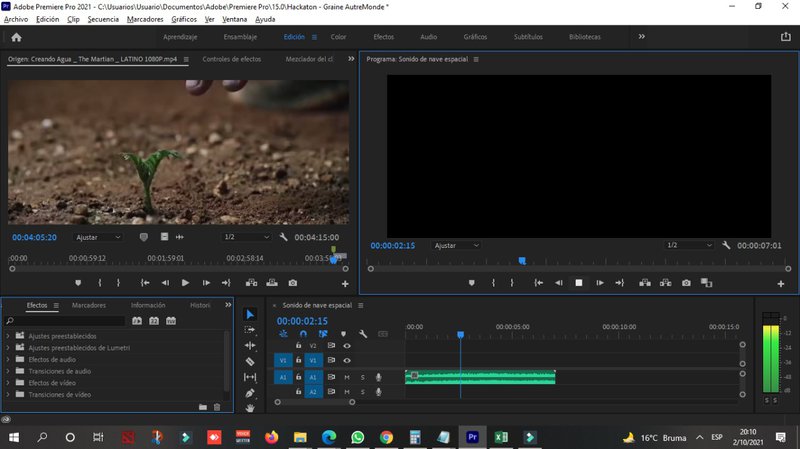Select the Selection tool arrow
This screenshot has height=449, width=800.
[250, 314]
